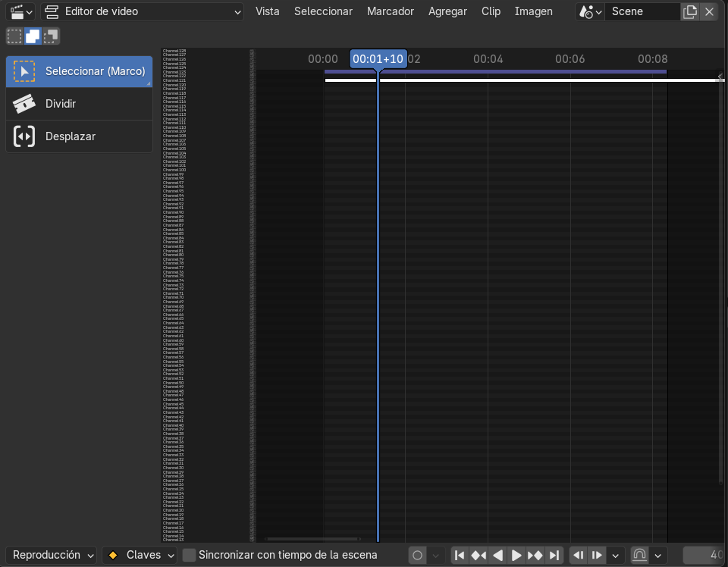The image size is (728, 567).
Task: Open the Reproducción dropdown
Action: [50, 555]
